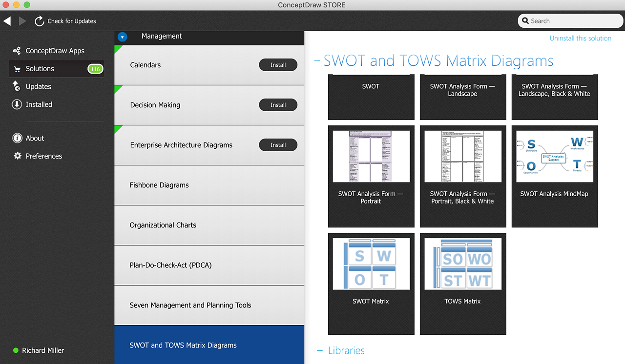Click the Updates icon in sidebar
The image size is (625, 364).
tap(17, 86)
